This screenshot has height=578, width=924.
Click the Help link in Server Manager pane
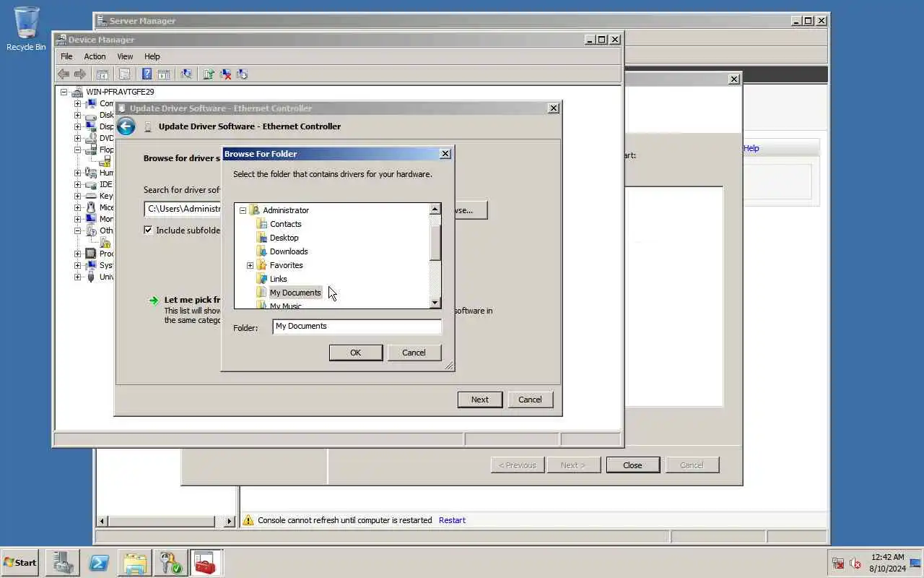tap(751, 148)
